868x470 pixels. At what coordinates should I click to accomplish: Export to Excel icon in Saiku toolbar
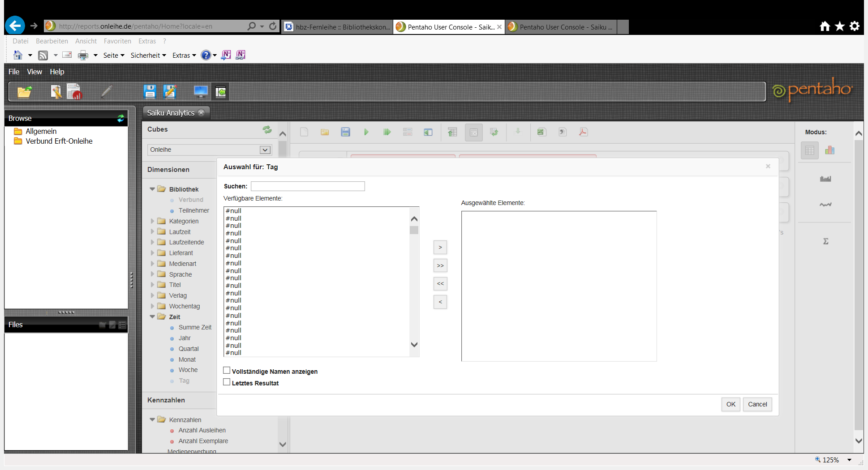[x=541, y=132]
